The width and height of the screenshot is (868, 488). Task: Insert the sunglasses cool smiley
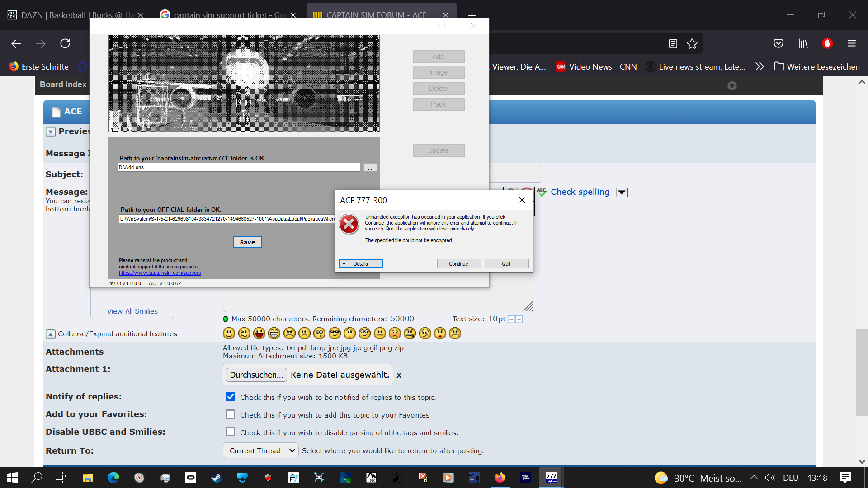335,333
